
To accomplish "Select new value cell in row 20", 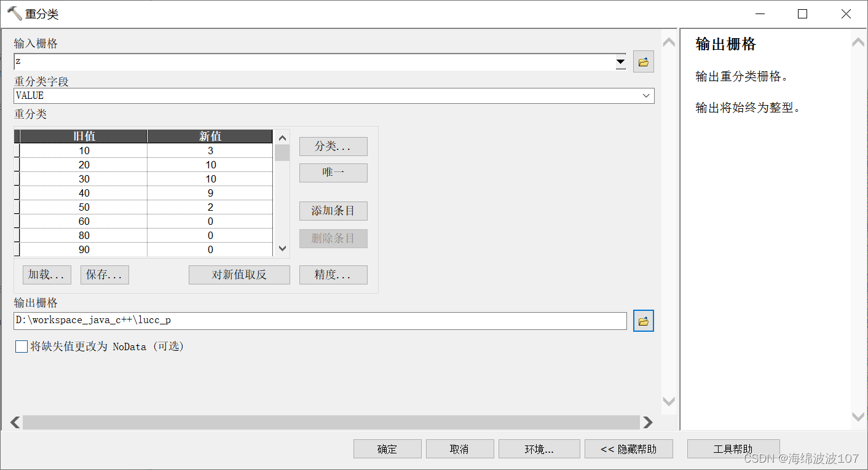I will pyautogui.click(x=210, y=165).
